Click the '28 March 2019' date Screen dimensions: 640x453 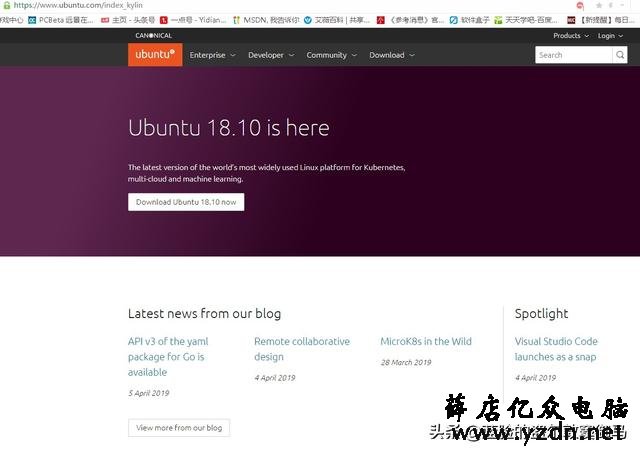pos(406,362)
